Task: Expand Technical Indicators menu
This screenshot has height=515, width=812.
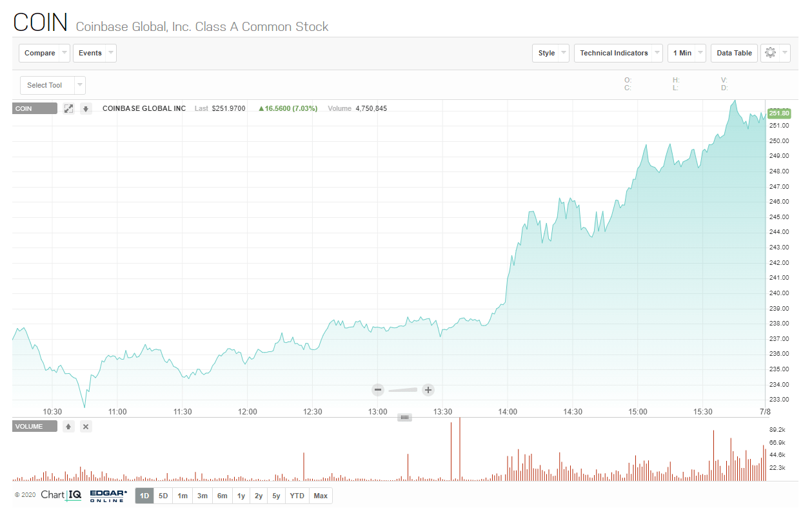Action: click(x=619, y=53)
